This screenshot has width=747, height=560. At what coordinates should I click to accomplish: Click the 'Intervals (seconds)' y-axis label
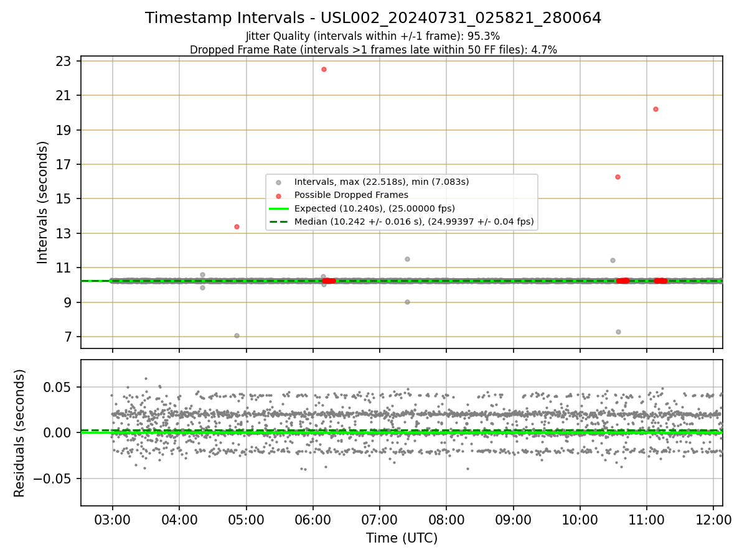point(43,202)
